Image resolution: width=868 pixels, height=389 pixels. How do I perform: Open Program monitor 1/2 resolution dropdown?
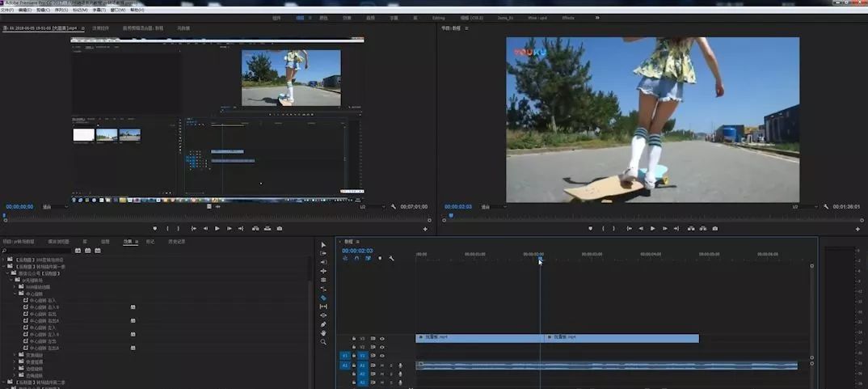(804, 207)
